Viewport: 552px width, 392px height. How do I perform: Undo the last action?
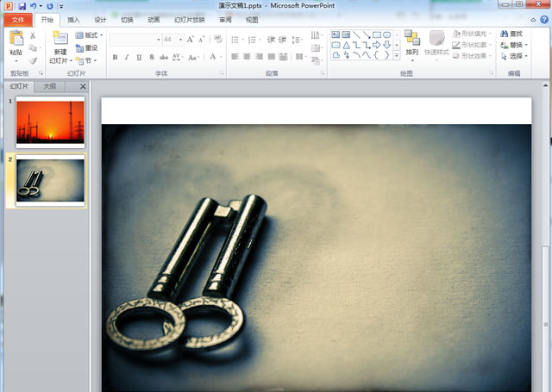(34, 6)
